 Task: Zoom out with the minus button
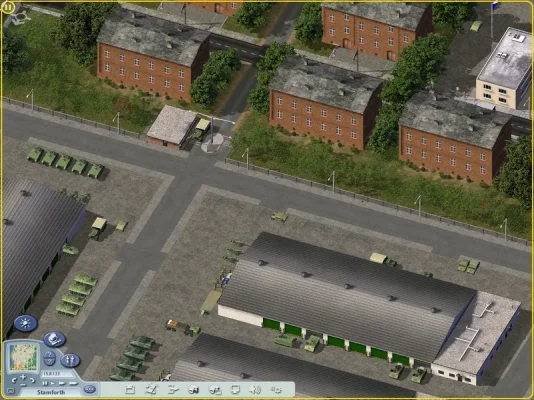(x=23, y=385)
